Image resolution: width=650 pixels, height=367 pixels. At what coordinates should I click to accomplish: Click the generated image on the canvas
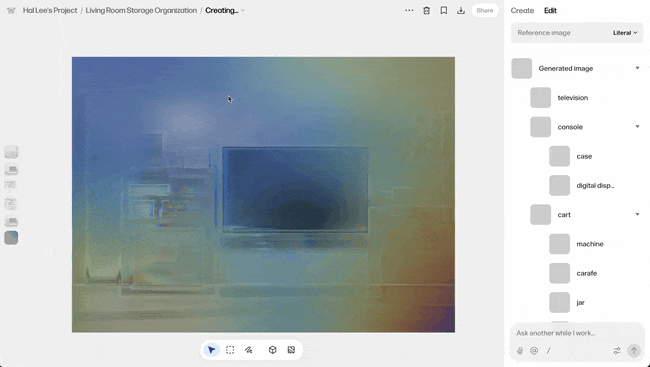pos(263,194)
